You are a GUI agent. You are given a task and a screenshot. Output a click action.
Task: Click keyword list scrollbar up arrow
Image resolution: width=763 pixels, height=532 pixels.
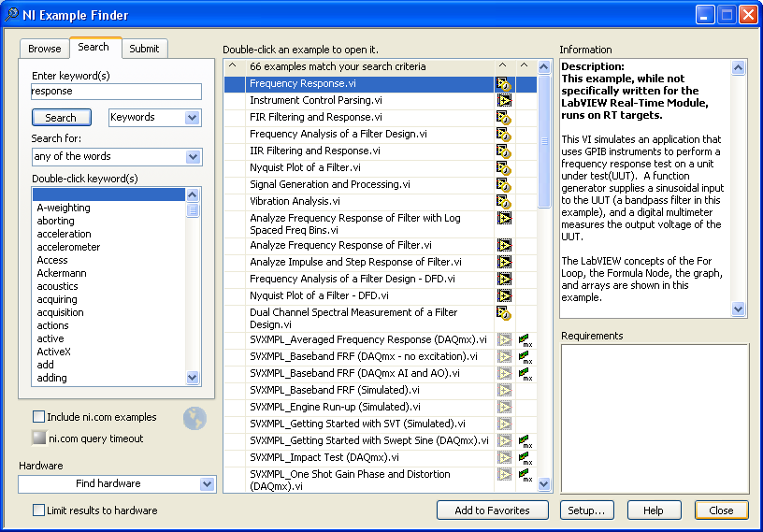point(193,195)
